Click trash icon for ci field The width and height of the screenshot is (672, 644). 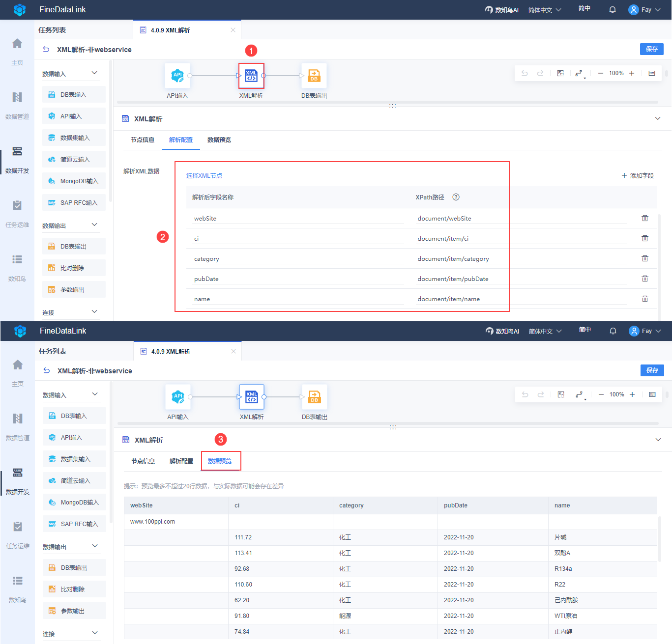(645, 238)
